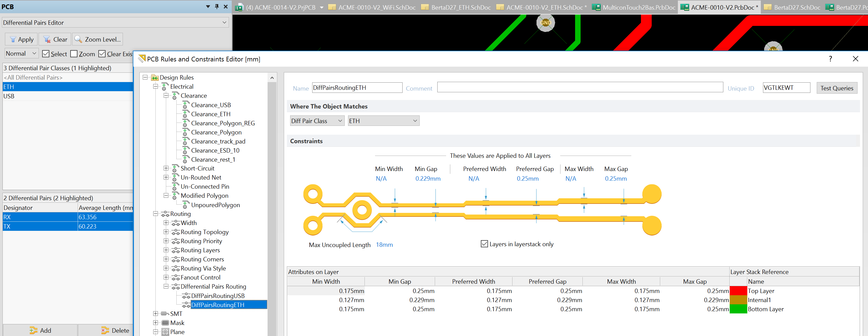Click the Add differential pair icon
The width and height of the screenshot is (868, 336).
[33, 330]
